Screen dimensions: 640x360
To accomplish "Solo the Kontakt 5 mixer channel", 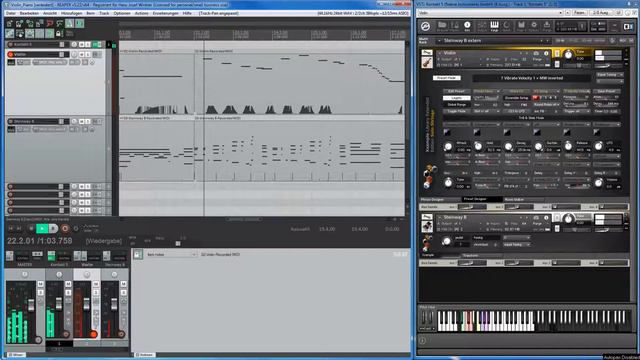I will pos(68,293).
